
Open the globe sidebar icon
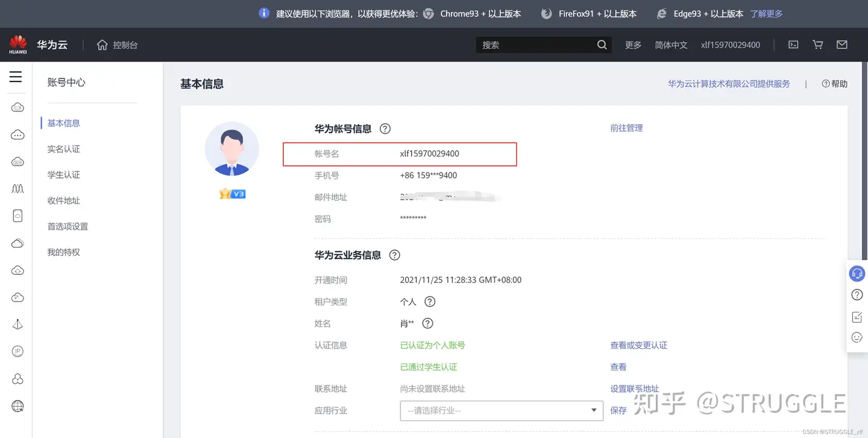coord(17,406)
